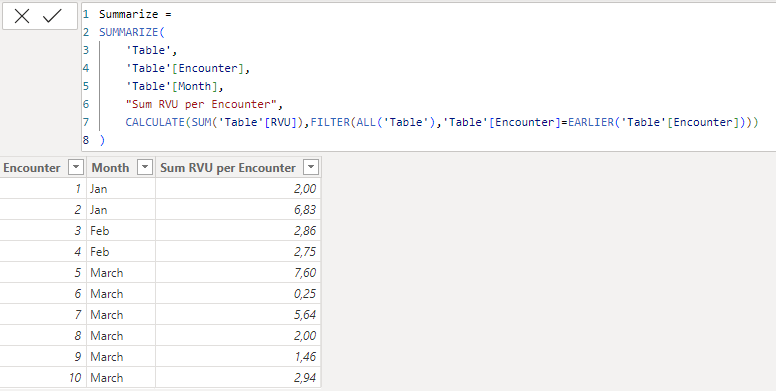Open the Encounter column filter dropdown
This screenshot has width=776, height=391.
tap(76, 167)
